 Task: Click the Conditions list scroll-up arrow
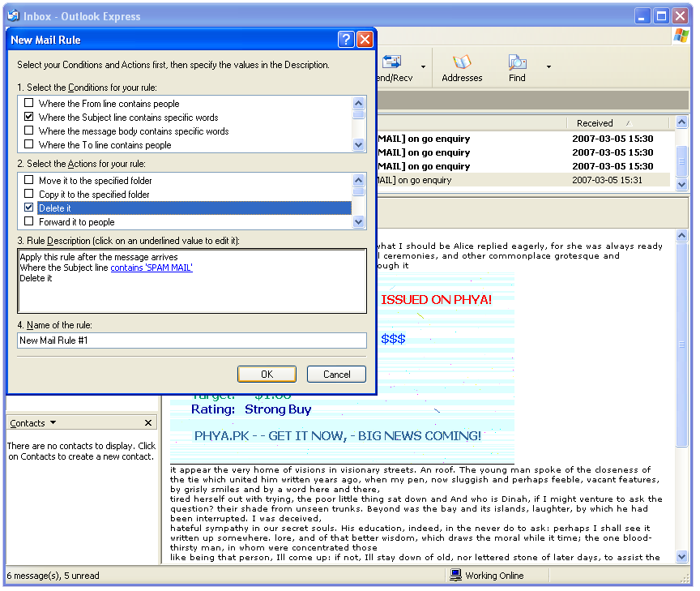pyautogui.click(x=358, y=103)
